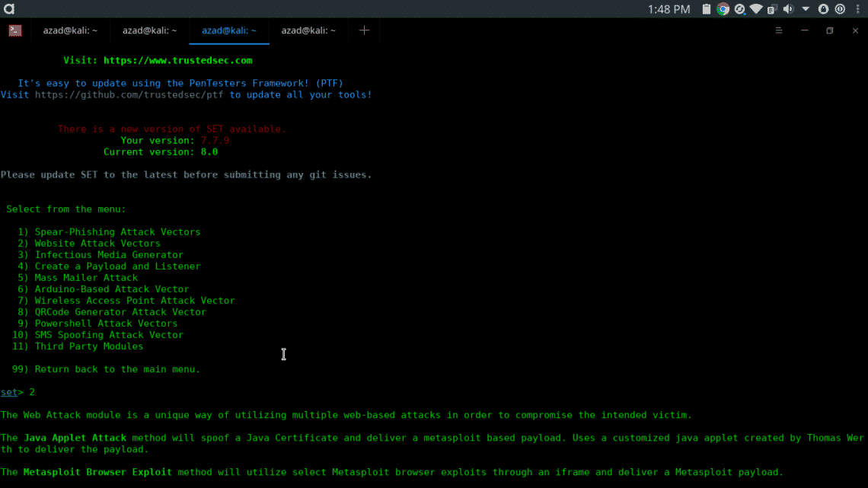Add a new terminal tab
Screen dimensions: 868x488
364,30
